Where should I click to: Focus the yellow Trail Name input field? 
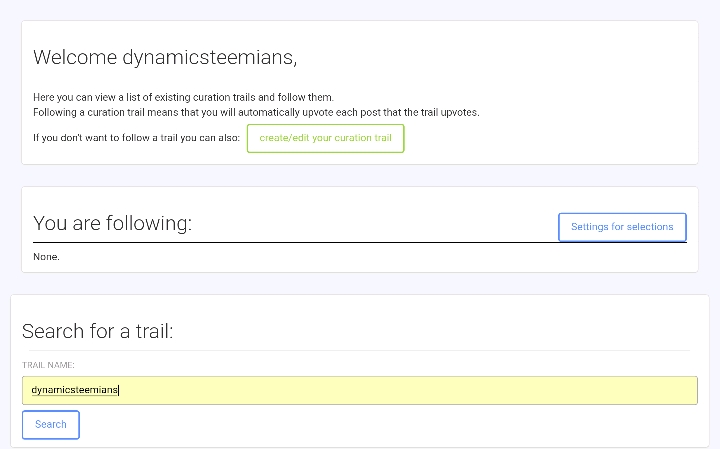click(360, 390)
